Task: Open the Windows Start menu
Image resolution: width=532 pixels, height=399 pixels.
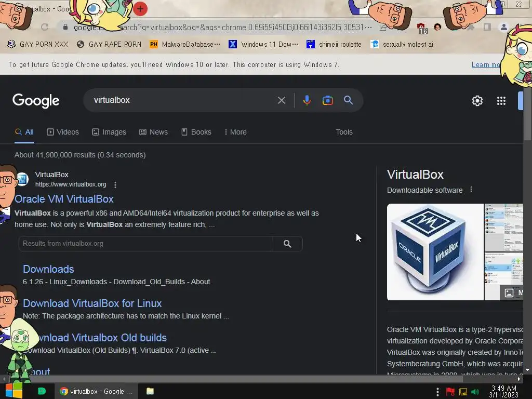Action: click(x=14, y=391)
